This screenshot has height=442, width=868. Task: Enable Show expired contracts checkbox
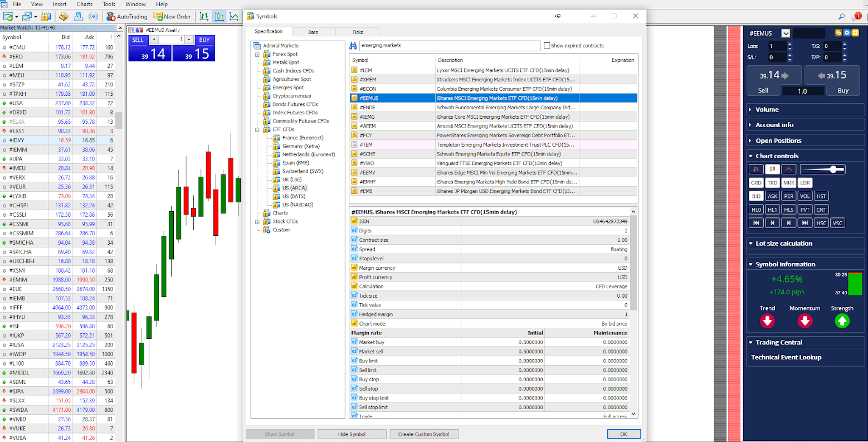pyautogui.click(x=547, y=46)
